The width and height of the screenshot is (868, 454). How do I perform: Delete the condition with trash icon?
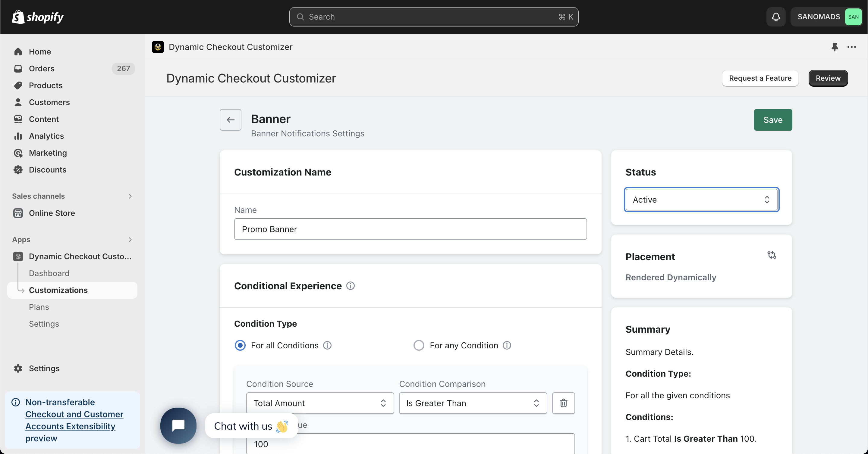point(563,403)
